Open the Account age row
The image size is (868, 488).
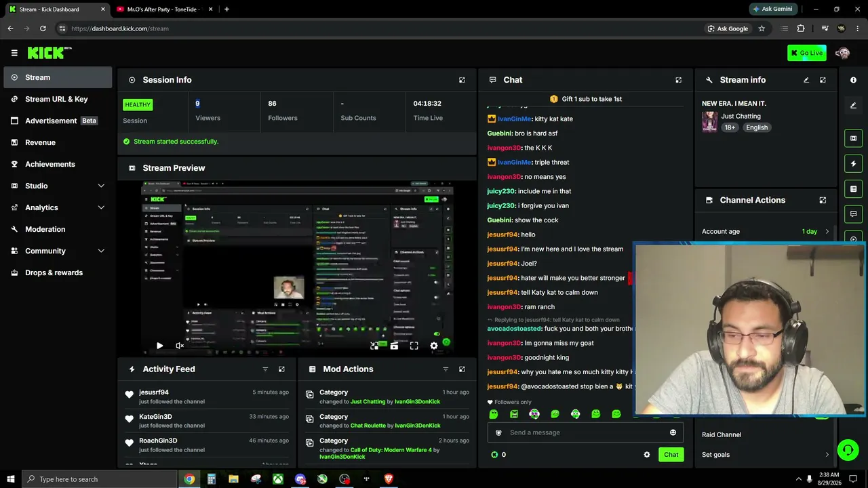(x=766, y=232)
